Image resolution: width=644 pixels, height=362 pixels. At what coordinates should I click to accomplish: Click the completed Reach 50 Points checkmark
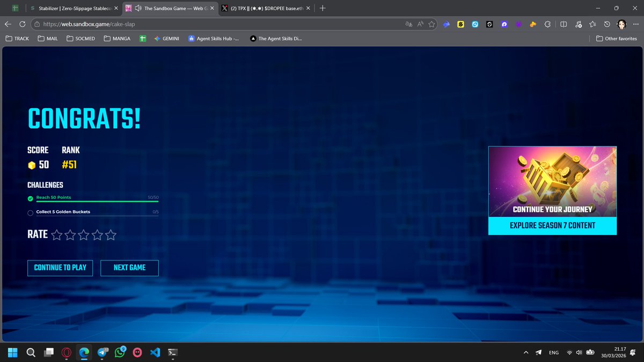31,198
